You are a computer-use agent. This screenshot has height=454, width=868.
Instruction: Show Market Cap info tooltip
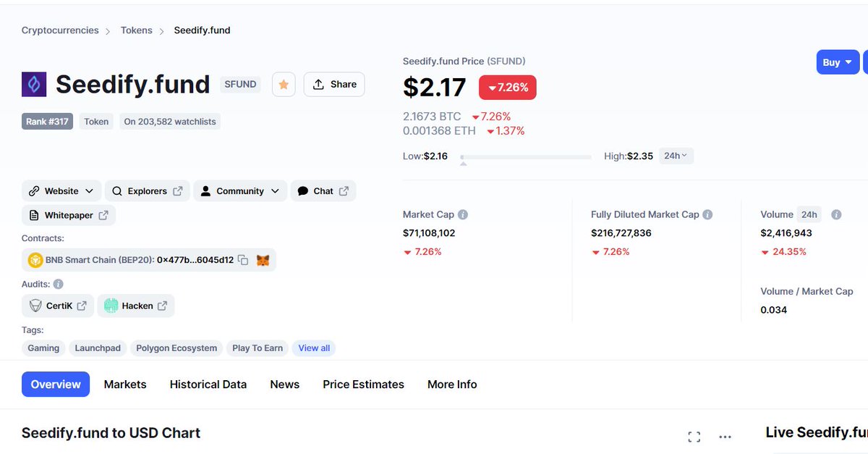pyautogui.click(x=463, y=214)
